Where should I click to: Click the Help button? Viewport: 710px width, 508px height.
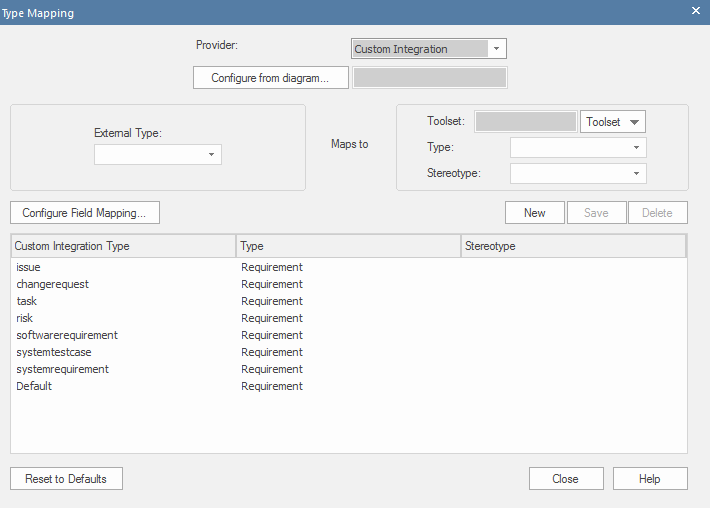(x=650, y=479)
